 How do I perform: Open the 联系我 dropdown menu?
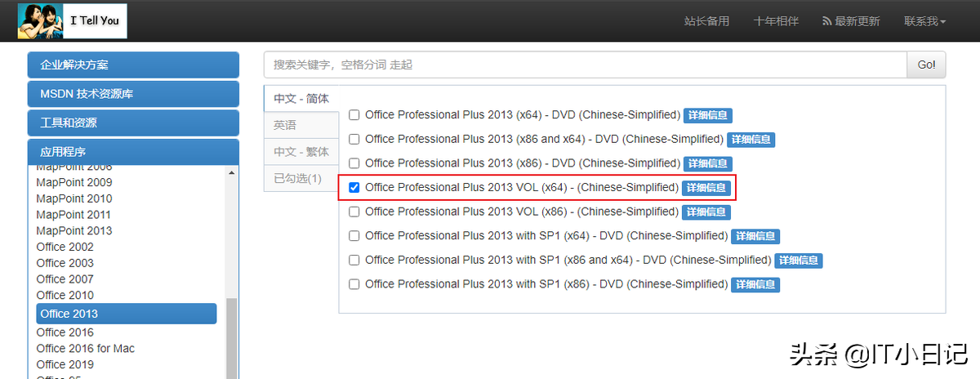pyautogui.click(x=924, y=21)
